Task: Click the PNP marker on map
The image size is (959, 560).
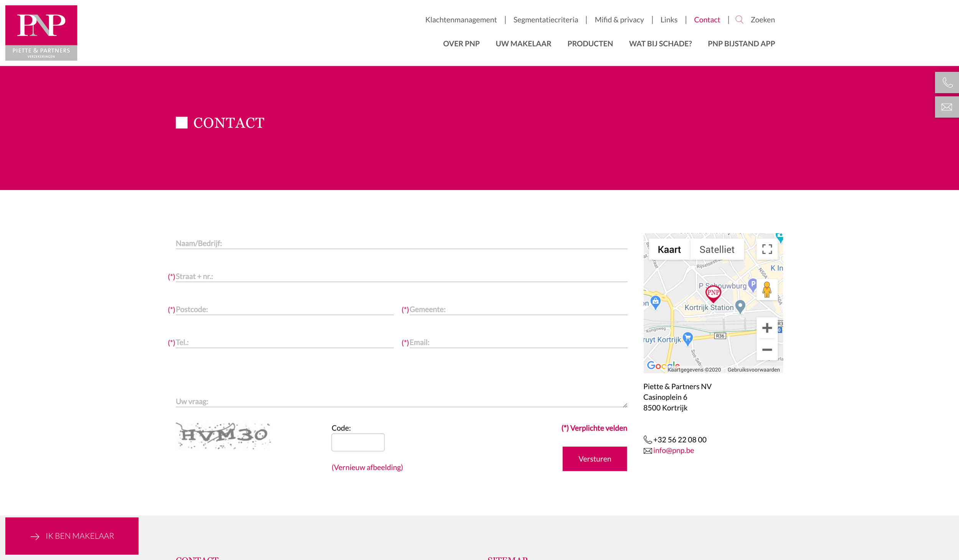Action: (x=713, y=293)
